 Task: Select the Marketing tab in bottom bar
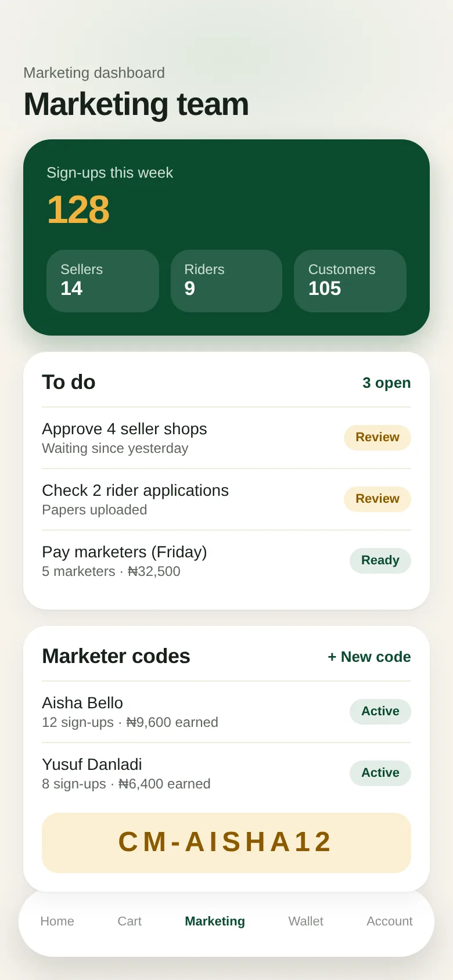point(215,921)
